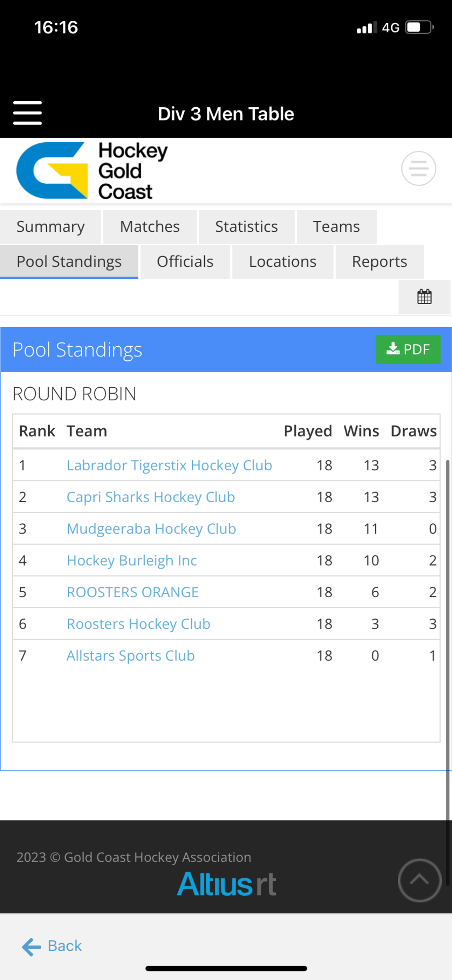The width and height of the screenshot is (452, 980).
Task: Open the app hamburger menu in header
Action: coord(27,113)
